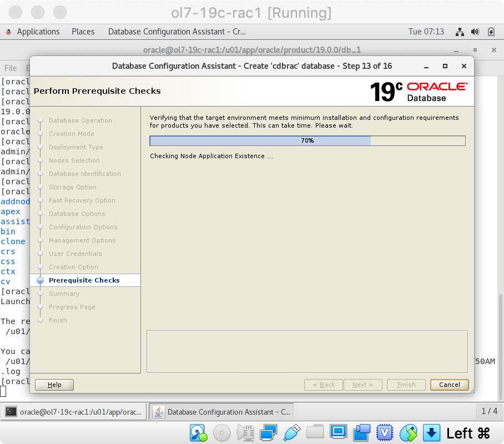
Task: Maximize the Database Configuration Assistant window
Action: click(445, 66)
